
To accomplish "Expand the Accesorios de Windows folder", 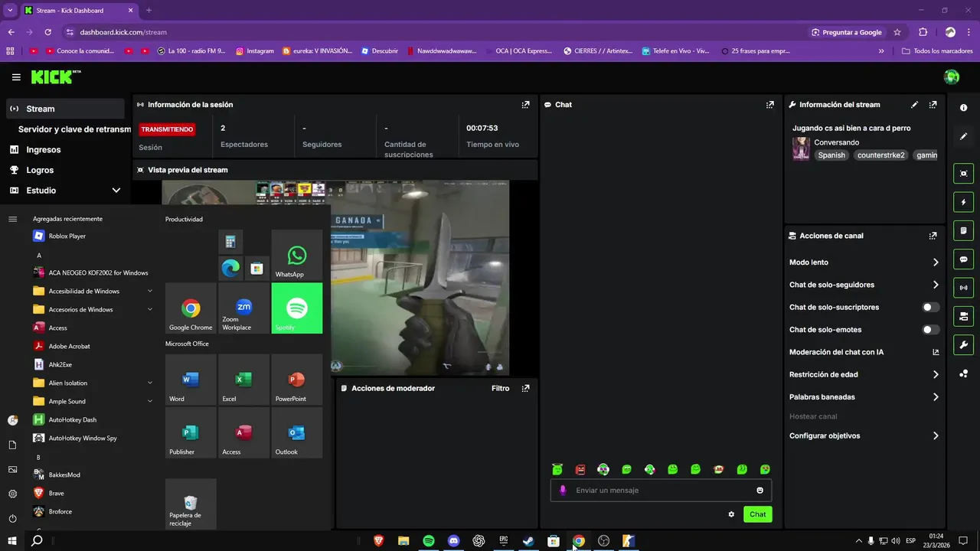I will pyautogui.click(x=92, y=309).
